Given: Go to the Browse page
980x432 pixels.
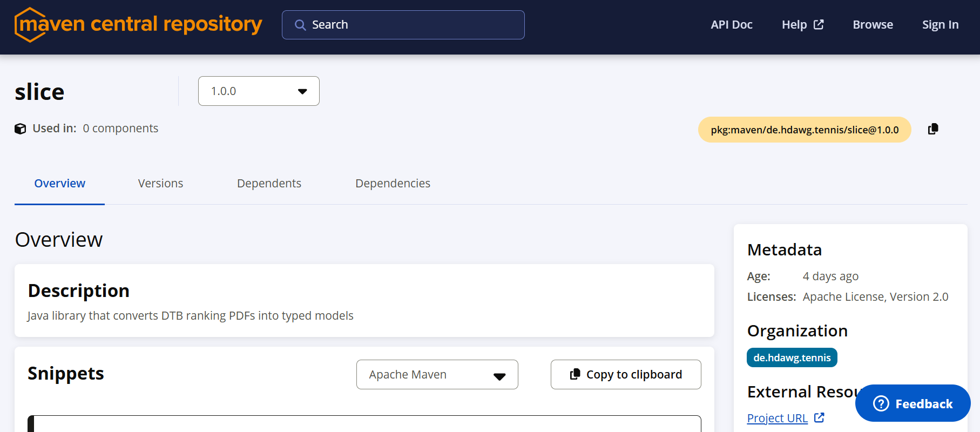Looking at the screenshot, I should point(873,25).
